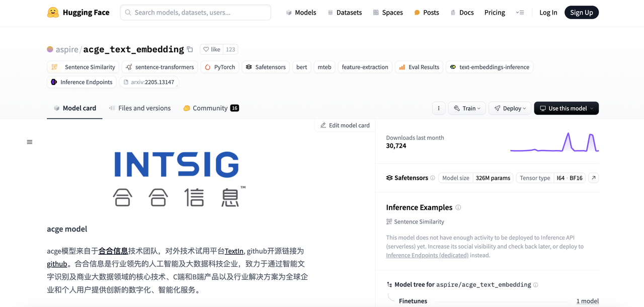Click the acge model heading
This screenshot has width=644, height=307.
[x=67, y=229]
